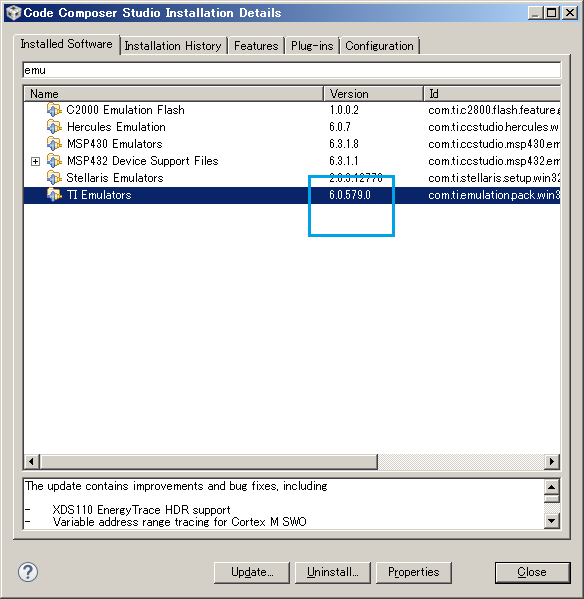The height and width of the screenshot is (599, 584).
Task: Click id com.ti.stellaris.setup.win32
Action: point(494,178)
